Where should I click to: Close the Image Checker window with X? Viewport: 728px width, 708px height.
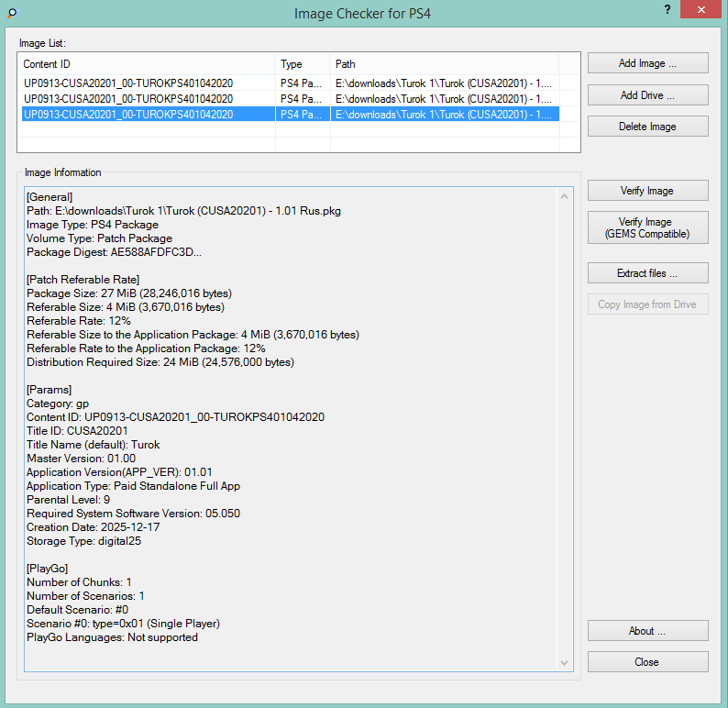click(x=700, y=9)
